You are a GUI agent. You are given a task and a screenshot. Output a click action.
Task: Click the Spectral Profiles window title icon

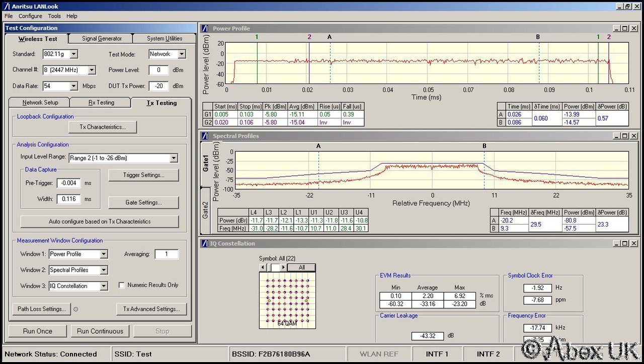[205, 136]
